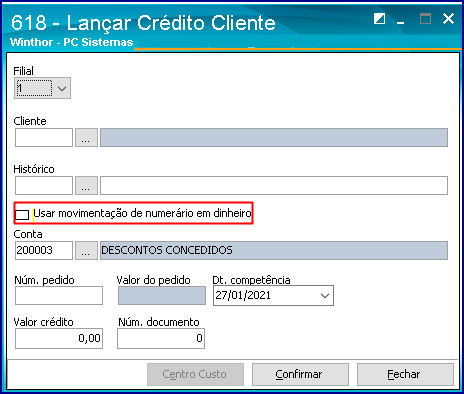Click the Cliente name display field
464x394 pixels.
(x=274, y=138)
